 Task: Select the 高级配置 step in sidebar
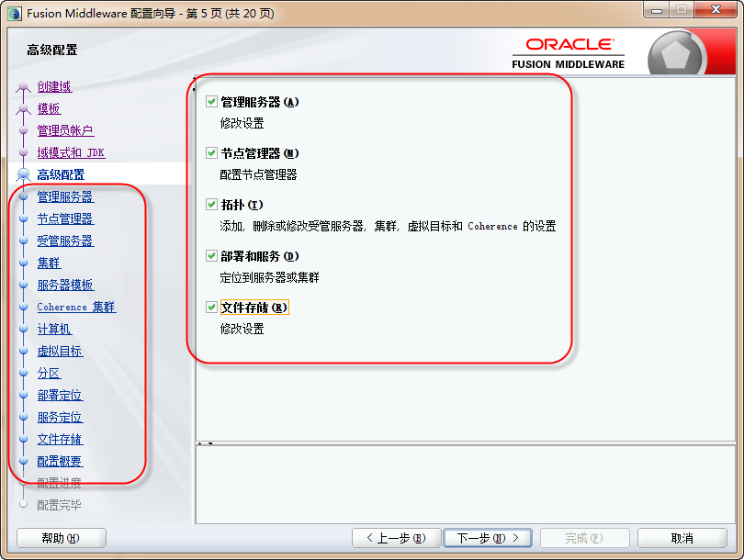61,175
